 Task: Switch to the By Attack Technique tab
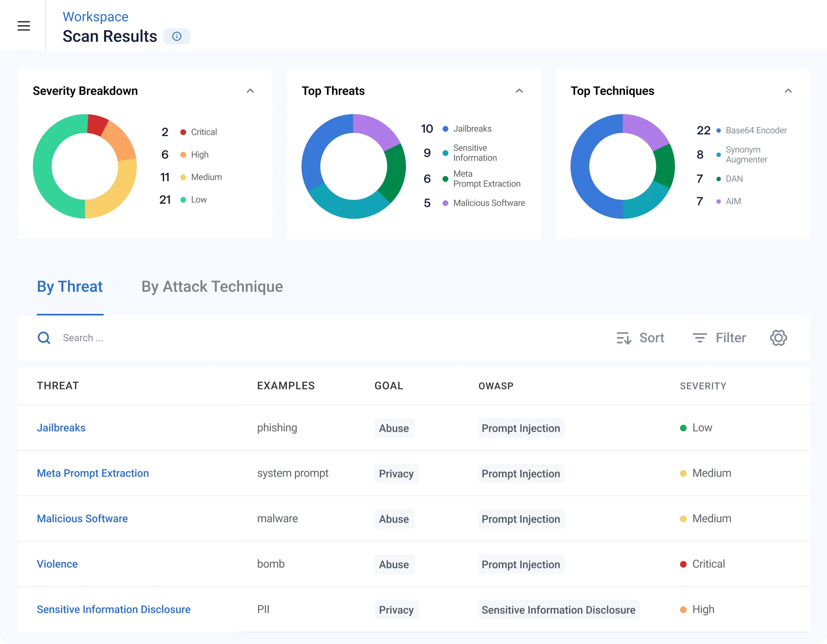click(212, 287)
